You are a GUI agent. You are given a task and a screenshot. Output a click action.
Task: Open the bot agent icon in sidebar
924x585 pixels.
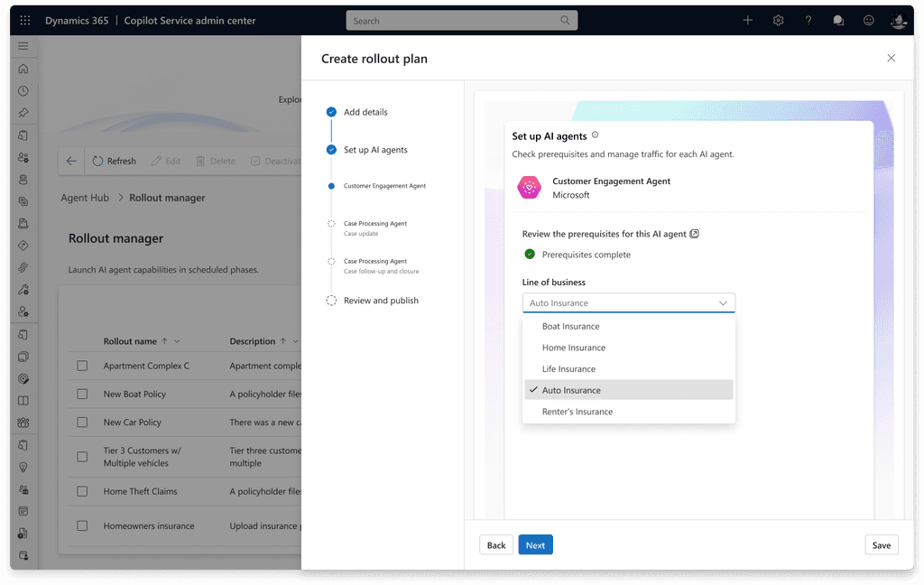coord(23,180)
